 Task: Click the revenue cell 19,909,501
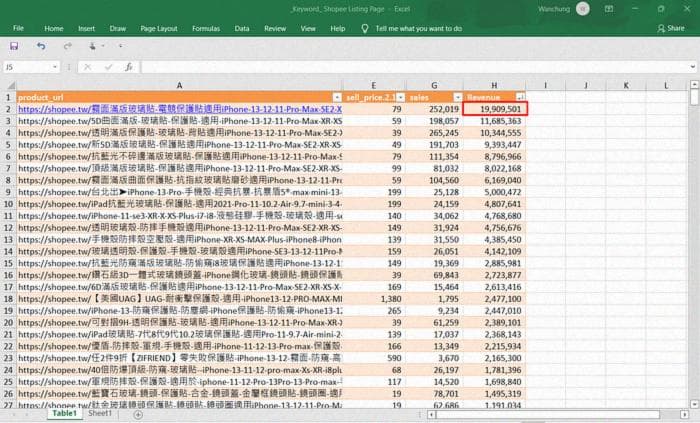coord(495,109)
